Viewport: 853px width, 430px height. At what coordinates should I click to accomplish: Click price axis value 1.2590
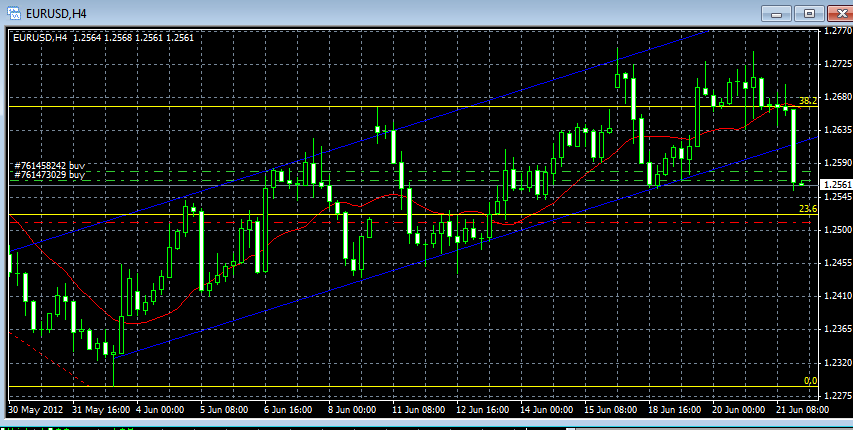pyautogui.click(x=836, y=163)
